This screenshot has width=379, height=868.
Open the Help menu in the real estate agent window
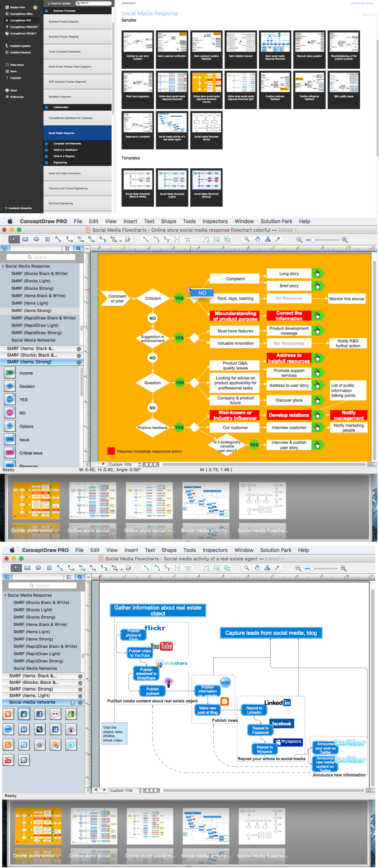(303, 550)
